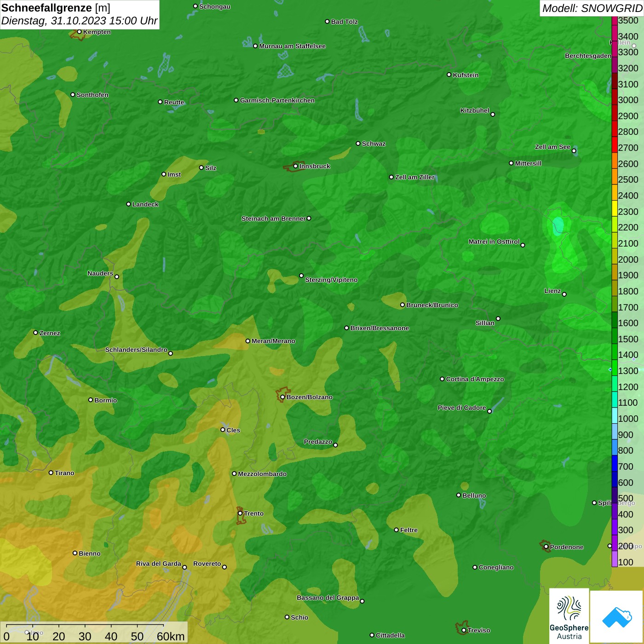Select the Lienz location marker dot

(564, 294)
